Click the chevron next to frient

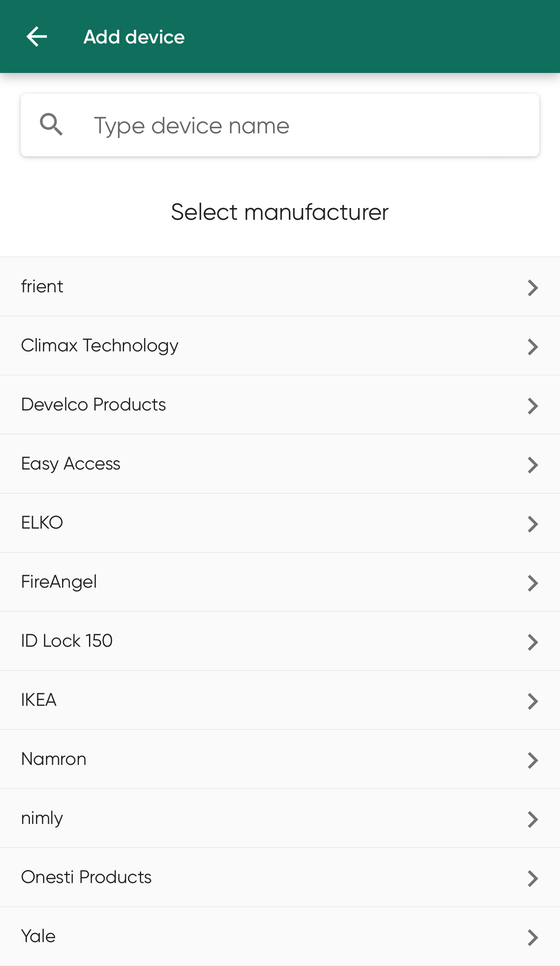click(533, 288)
